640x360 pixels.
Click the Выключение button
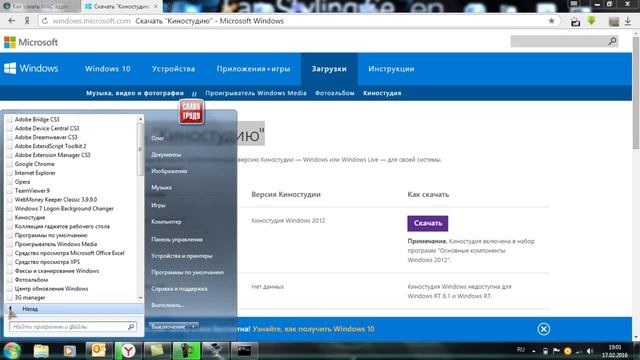pos(168,327)
